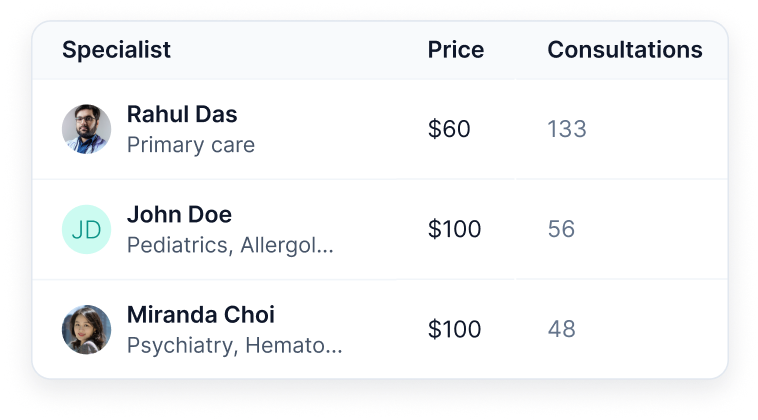
Task: Open the John Doe name link
Action: coord(179,215)
